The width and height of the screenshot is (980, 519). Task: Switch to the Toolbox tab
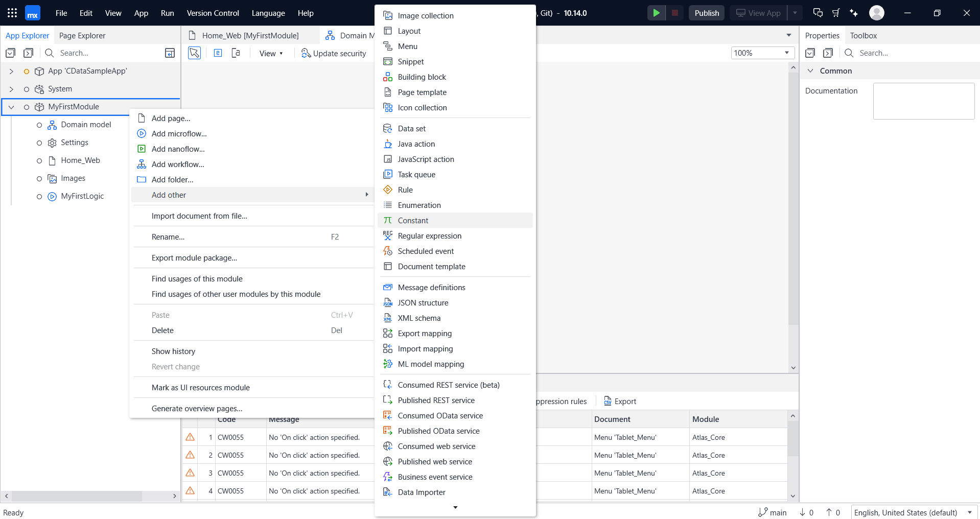click(x=863, y=36)
